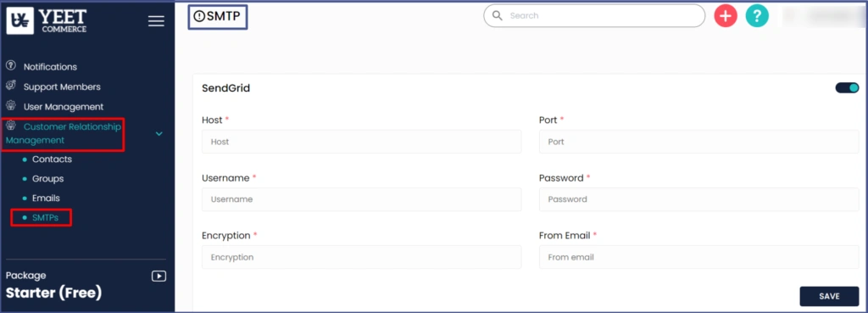868x313 pixels.
Task: Click the Starter (Free) package link
Action: 53,293
